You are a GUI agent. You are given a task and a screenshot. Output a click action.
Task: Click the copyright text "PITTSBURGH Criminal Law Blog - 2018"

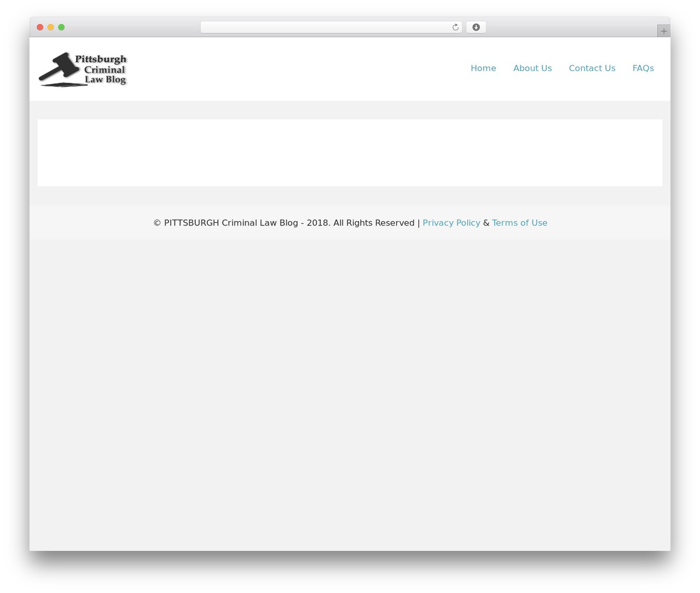(246, 223)
